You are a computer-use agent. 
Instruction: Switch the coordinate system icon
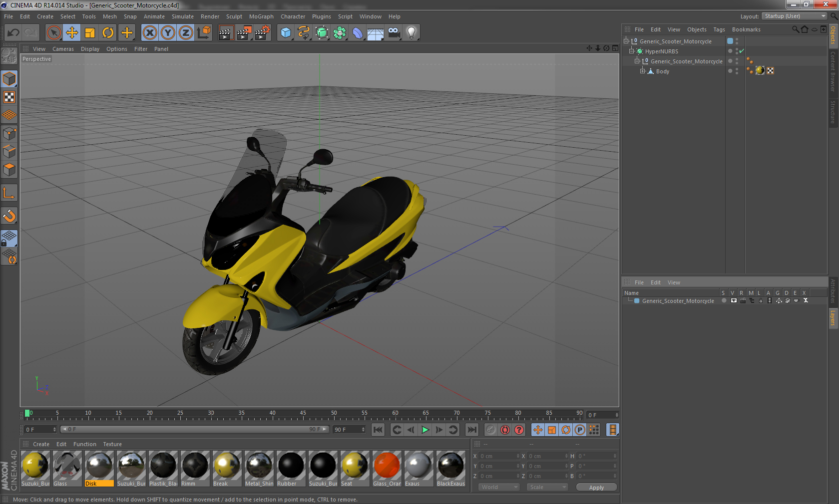(204, 33)
